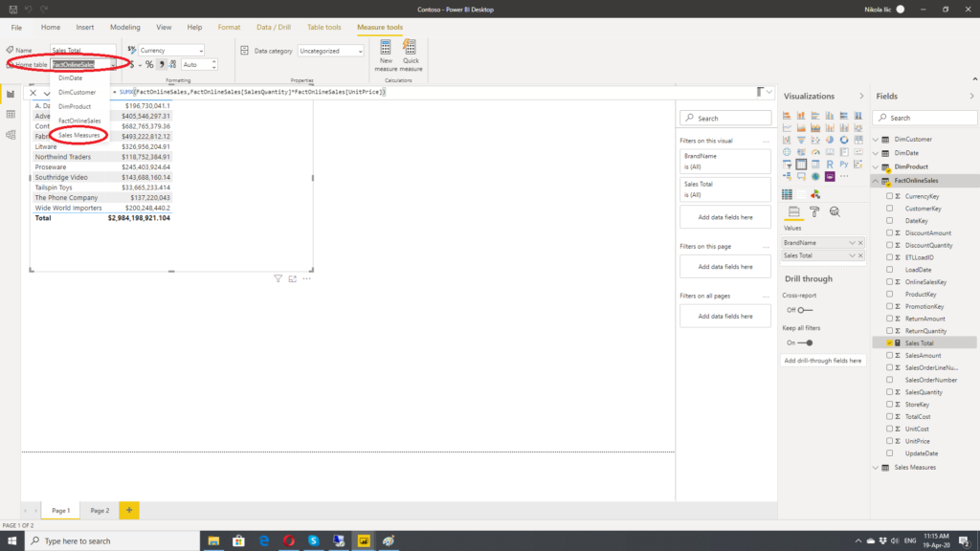Open the Report view from left sidebar

(11, 95)
